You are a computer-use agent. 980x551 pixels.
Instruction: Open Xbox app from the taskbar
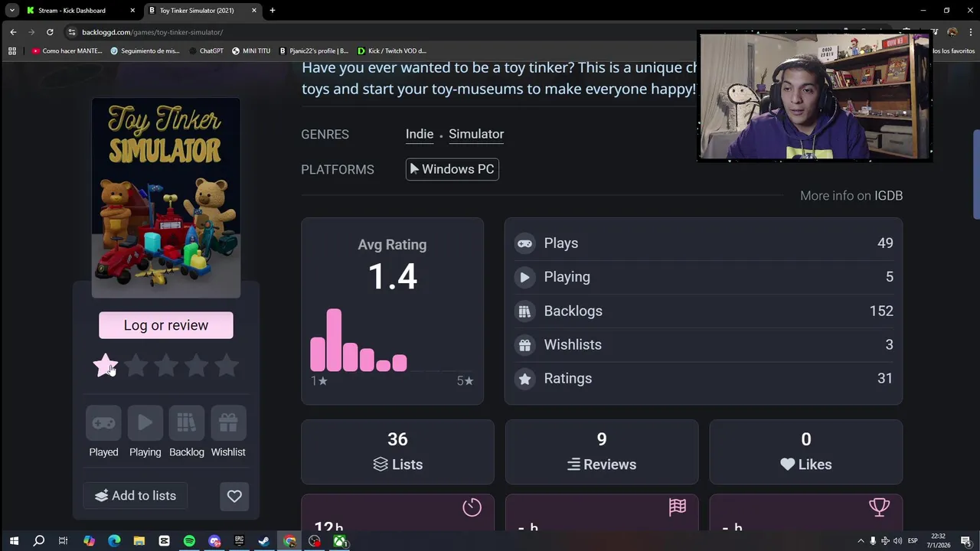[x=339, y=541]
